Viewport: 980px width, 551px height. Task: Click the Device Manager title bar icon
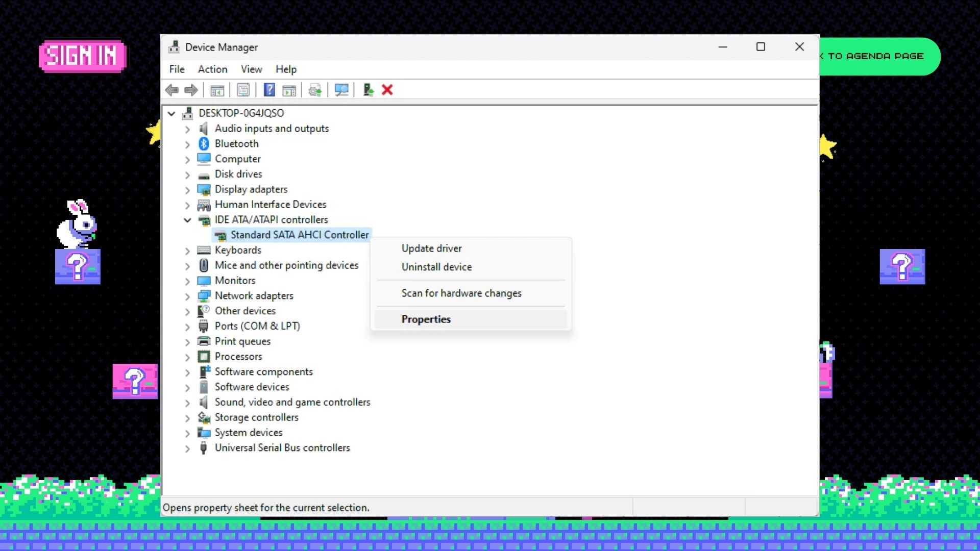coord(174,47)
